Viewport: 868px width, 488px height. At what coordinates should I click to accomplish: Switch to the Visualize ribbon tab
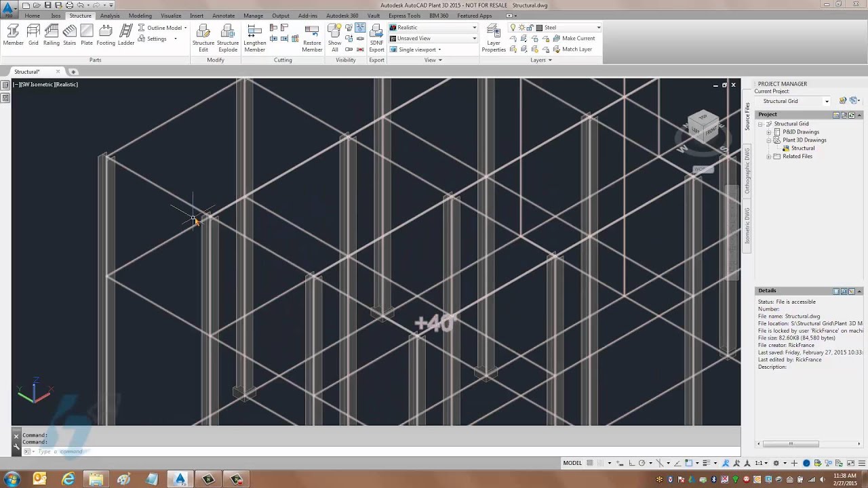pyautogui.click(x=171, y=16)
